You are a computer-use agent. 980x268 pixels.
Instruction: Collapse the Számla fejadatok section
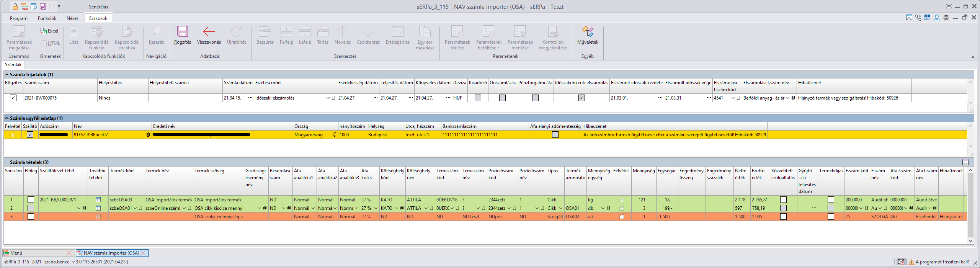pos(7,75)
